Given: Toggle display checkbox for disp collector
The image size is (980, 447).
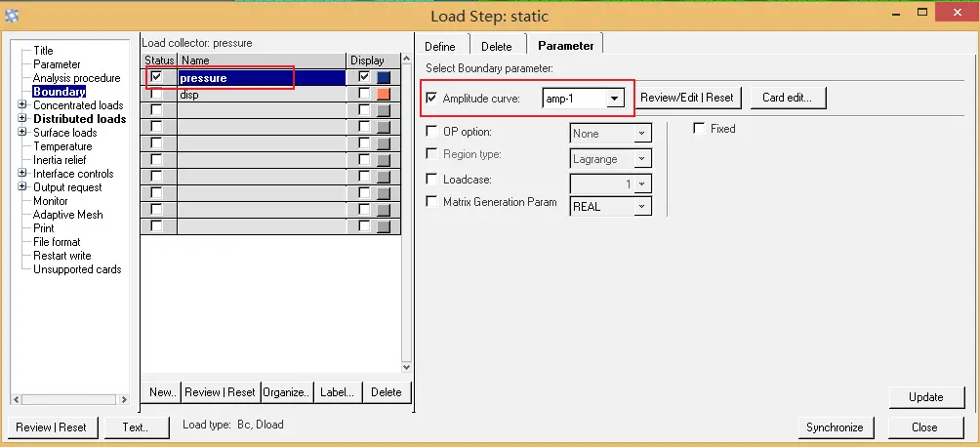Looking at the screenshot, I should point(364,94).
